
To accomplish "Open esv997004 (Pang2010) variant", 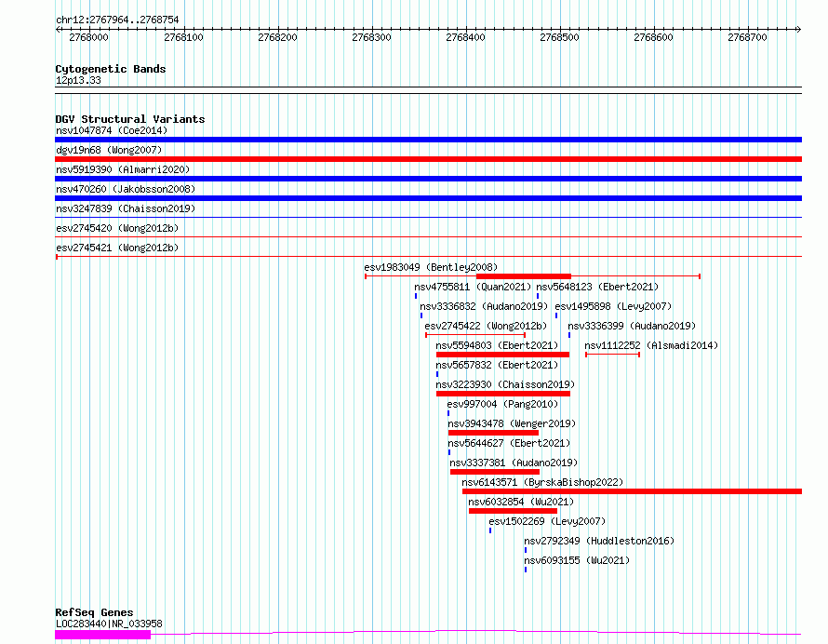I will point(502,404).
